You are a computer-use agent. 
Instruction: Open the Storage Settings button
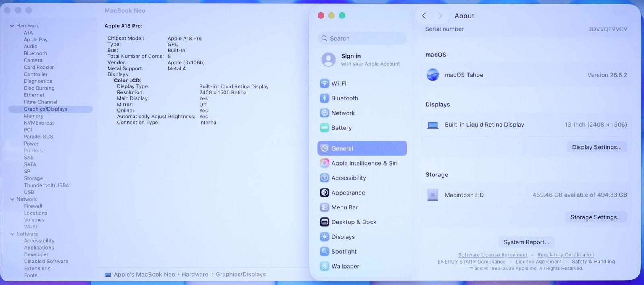[x=596, y=217]
